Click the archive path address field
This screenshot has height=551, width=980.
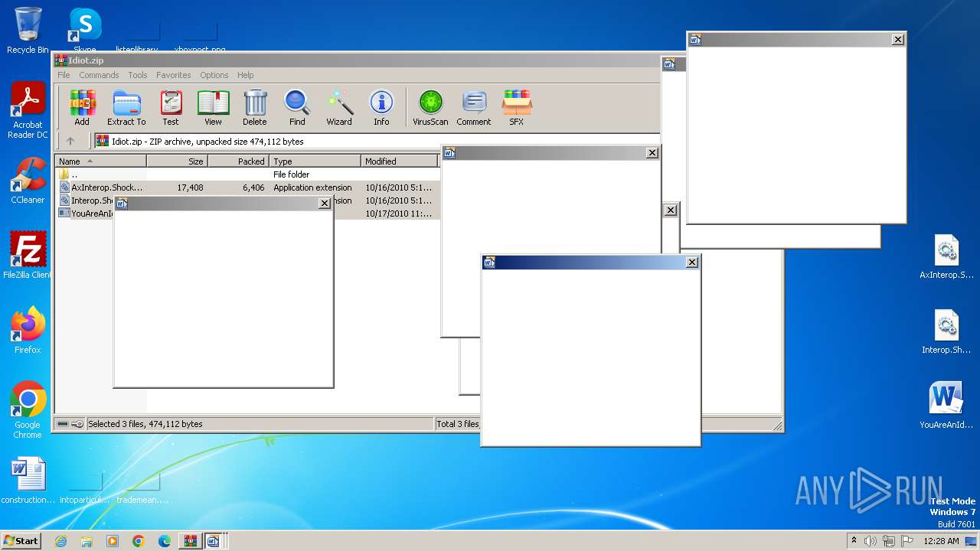point(376,141)
